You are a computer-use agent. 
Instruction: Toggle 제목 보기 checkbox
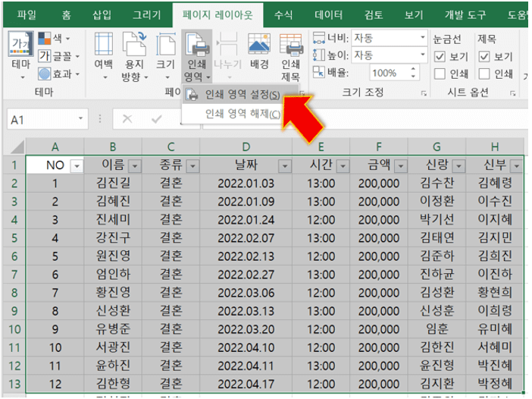484,56
